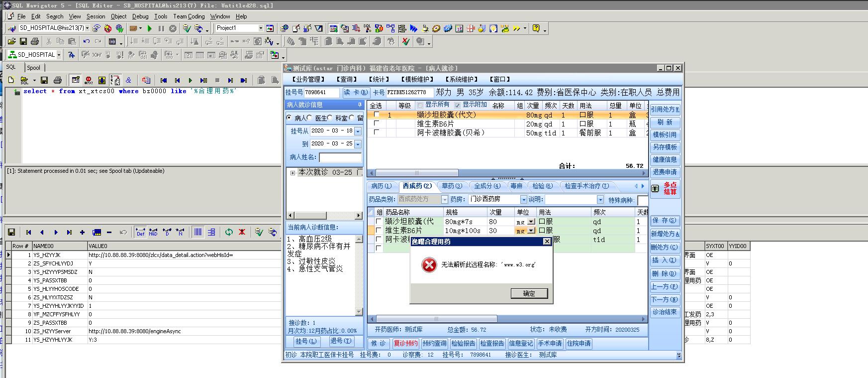Image resolution: width=868 pixels, height=378 pixels.
Task: Go to last record in result grid
Action: 69,232
